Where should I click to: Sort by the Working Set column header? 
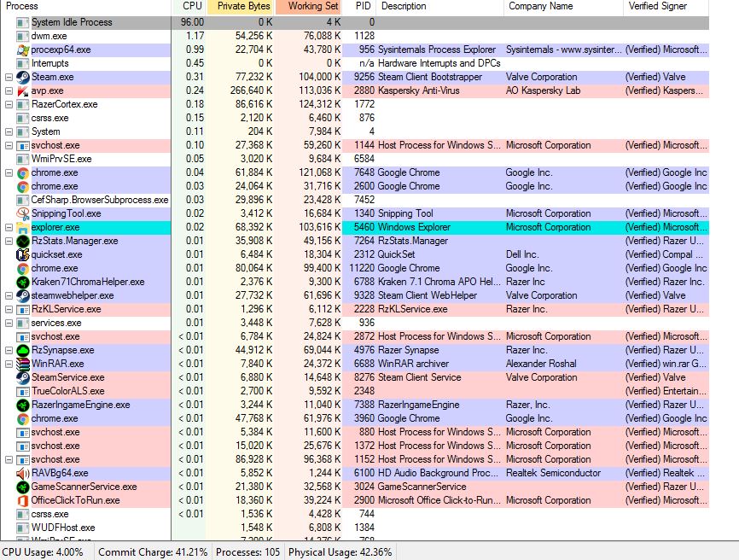309,7
